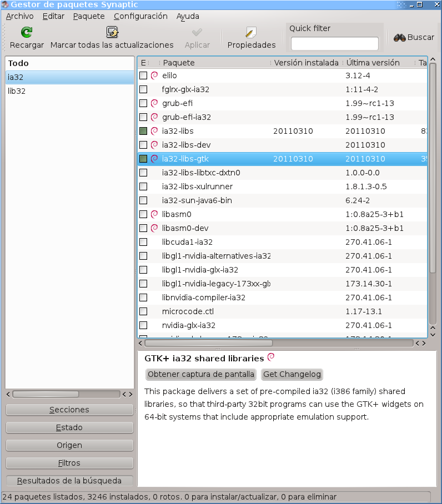The width and height of the screenshot is (442, 504).
Task: Sort by Última versión column header
Action: click(x=379, y=63)
